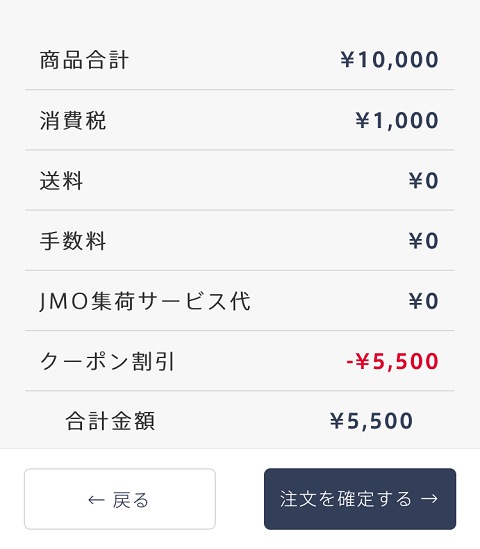Click the ¥10,000 product total amount
Image resolution: width=480 pixels, height=549 pixels.
click(389, 60)
